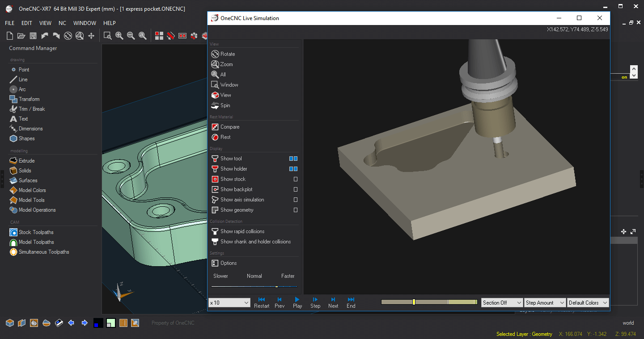Image resolution: width=644 pixels, height=339 pixels.
Task: Click the Undo arrow icon
Action: (x=44, y=36)
